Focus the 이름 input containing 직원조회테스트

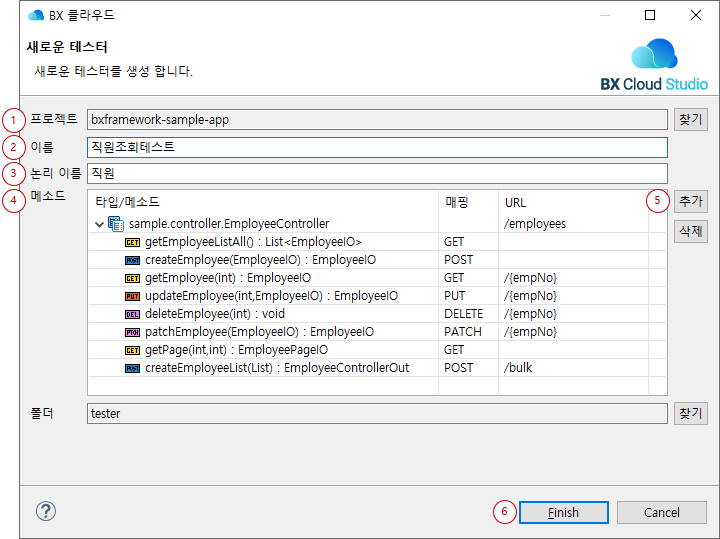pos(376,147)
